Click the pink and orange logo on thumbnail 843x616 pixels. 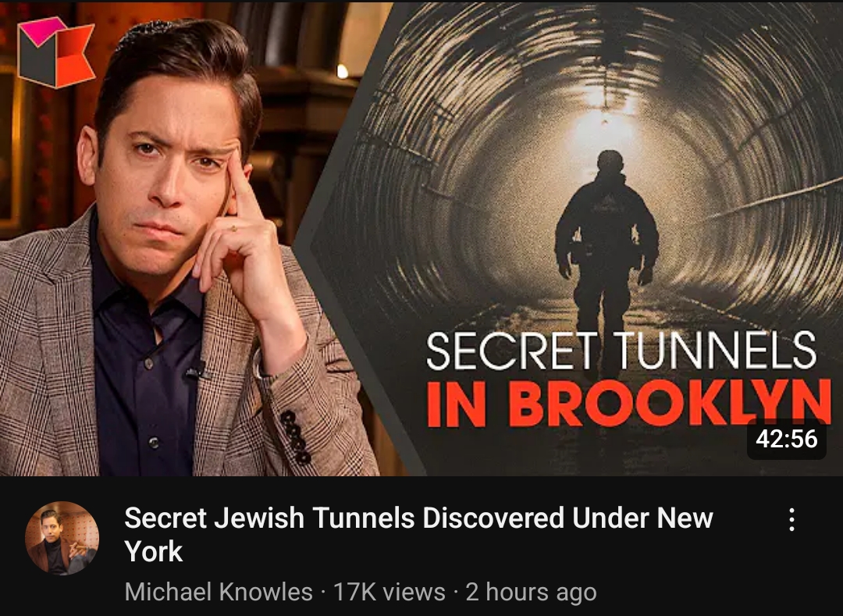56,52
